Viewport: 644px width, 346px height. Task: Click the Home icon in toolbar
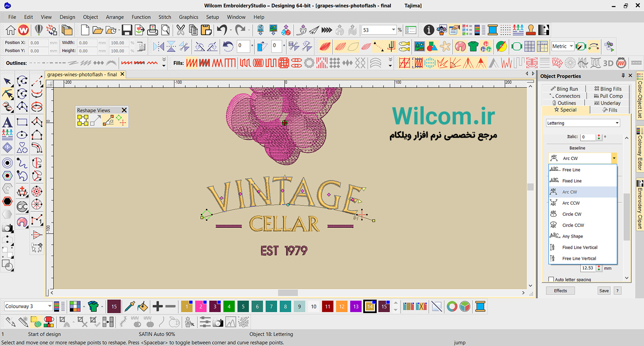(10, 30)
